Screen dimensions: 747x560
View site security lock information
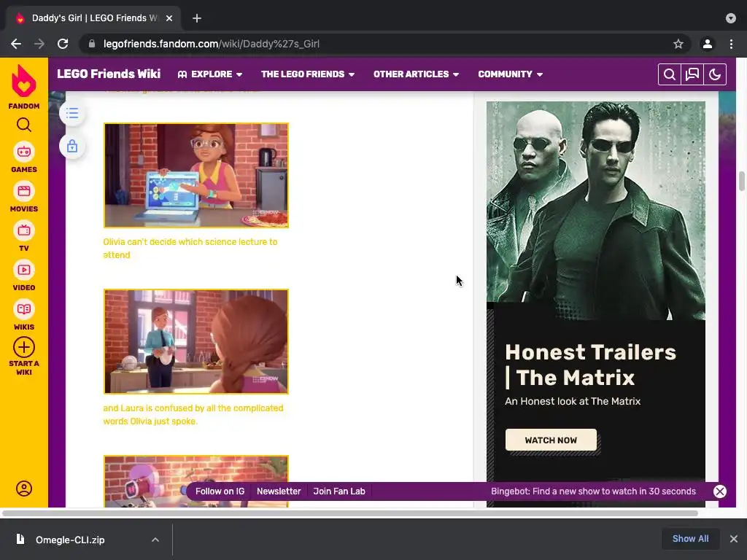(92, 44)
